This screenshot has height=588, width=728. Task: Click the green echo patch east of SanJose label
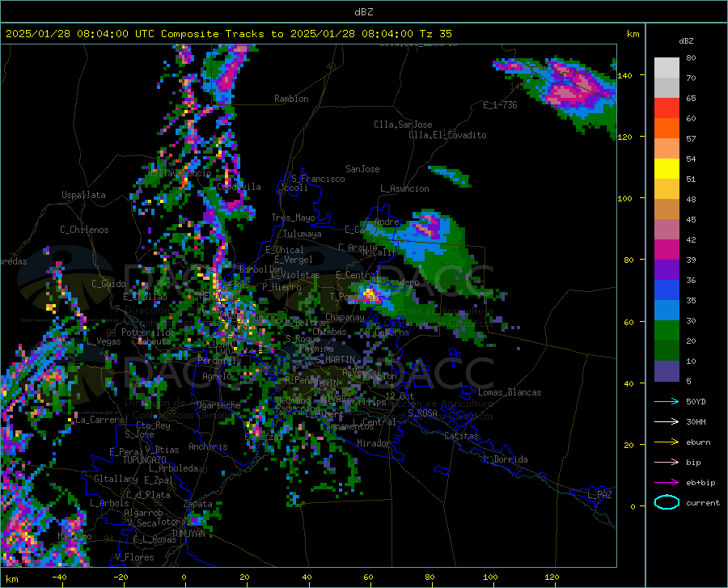pos(450,176)
